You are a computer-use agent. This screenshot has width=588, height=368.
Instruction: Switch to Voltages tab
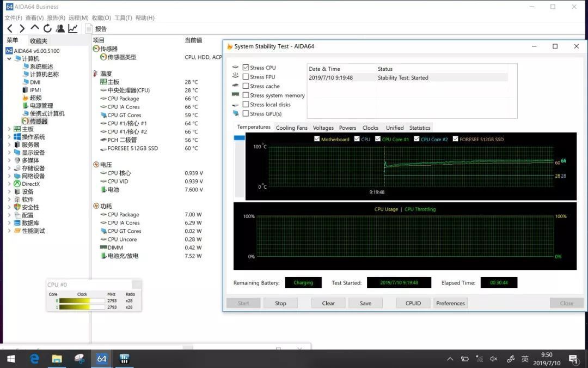[323, 128]
